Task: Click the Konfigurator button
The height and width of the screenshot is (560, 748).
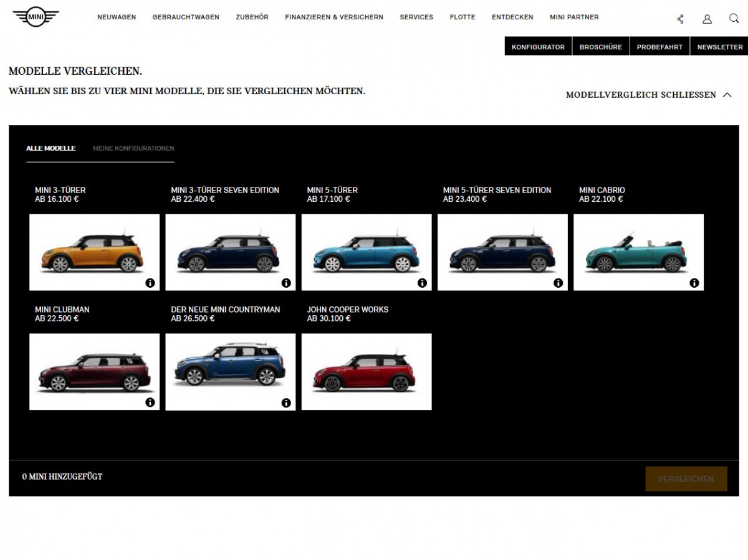Action: (538, 47)
